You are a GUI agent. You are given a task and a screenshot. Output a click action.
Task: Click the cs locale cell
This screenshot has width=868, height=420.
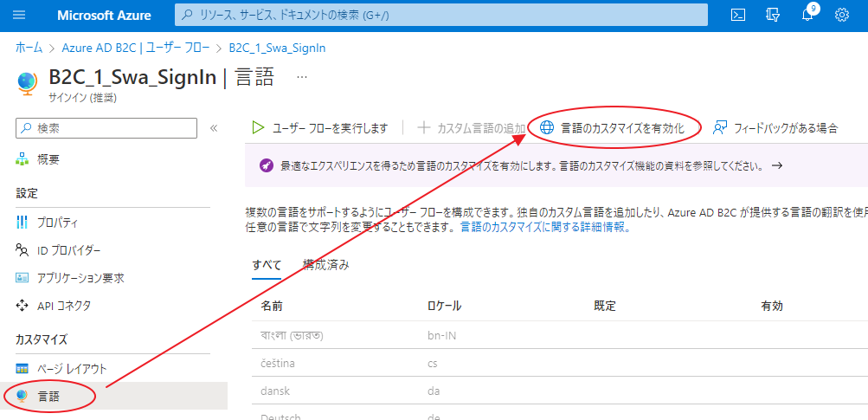point(433,364)
